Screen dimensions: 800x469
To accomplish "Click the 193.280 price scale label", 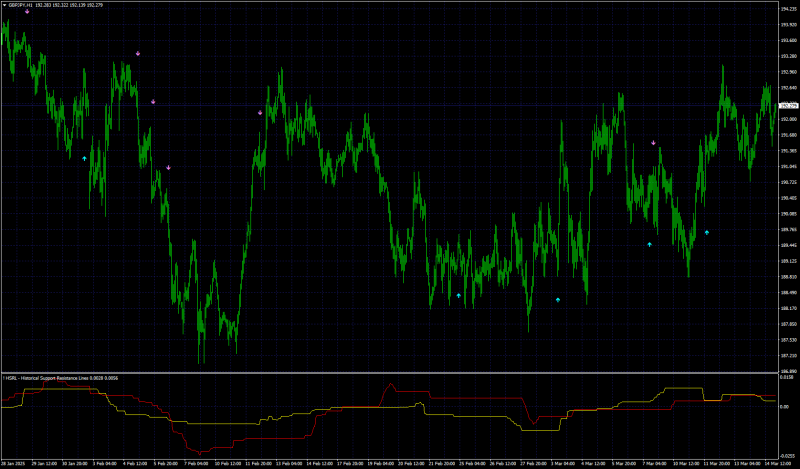I will (788, 56).
